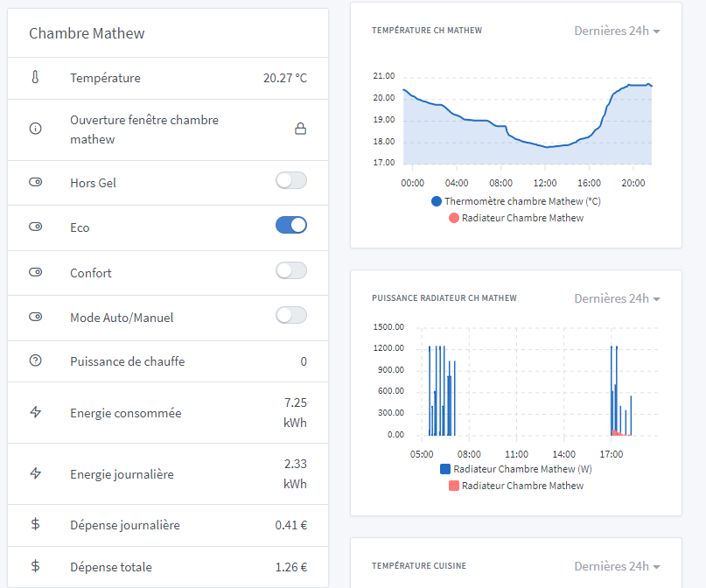Screen dimensions: 706x588
Task: Expand Dernières 24h dropdown for Température Cuisine
Action: pyautogui.click(x=617, y=566)
